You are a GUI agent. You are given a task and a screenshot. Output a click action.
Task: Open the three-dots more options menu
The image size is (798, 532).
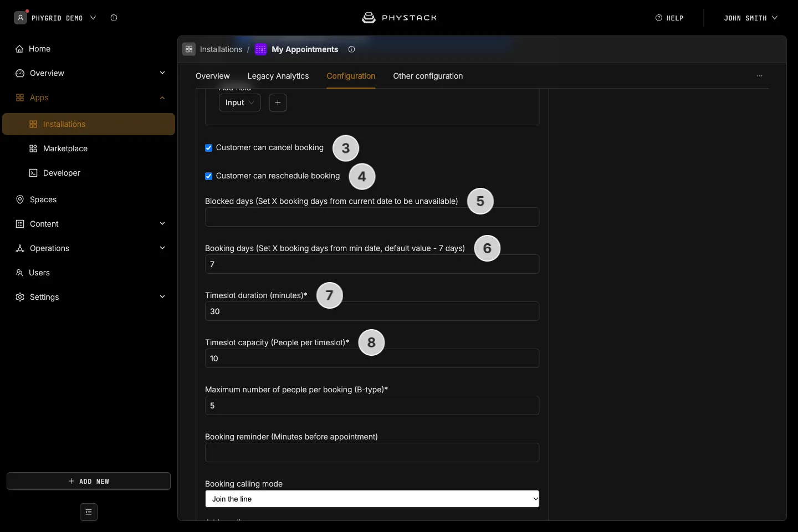click(x=760, y=76)
